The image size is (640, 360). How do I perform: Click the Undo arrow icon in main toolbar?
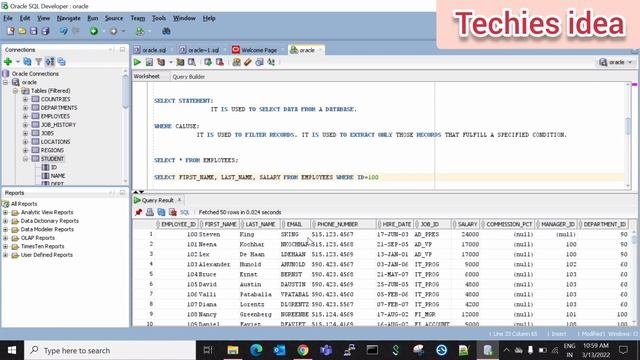pos(63,31)
